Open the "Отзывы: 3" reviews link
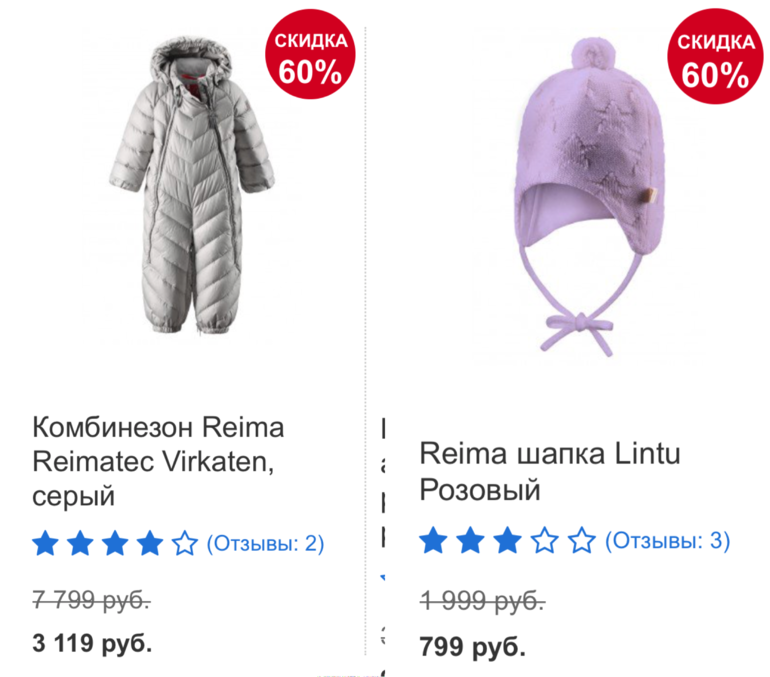This screenshot has width=770, height=677. coord(667,542)
